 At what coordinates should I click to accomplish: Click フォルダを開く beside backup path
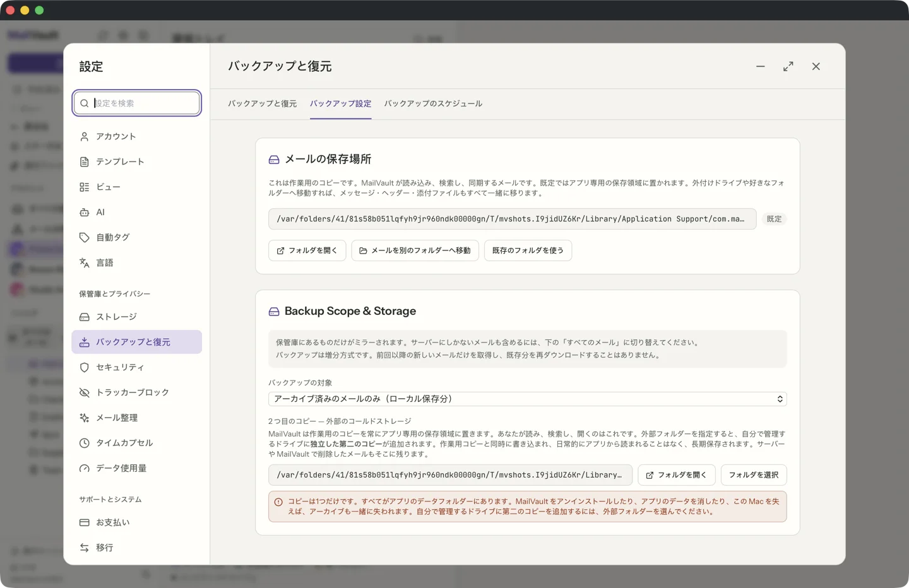[x=676, y=475]
